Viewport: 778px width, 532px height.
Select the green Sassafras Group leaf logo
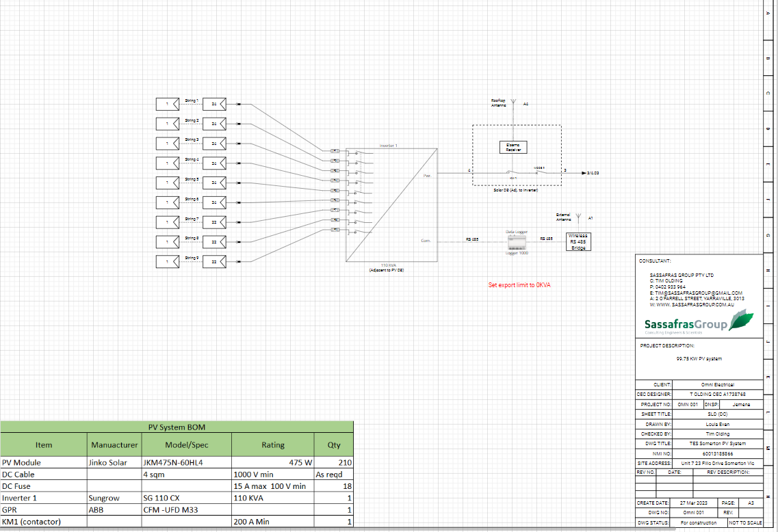742,321
